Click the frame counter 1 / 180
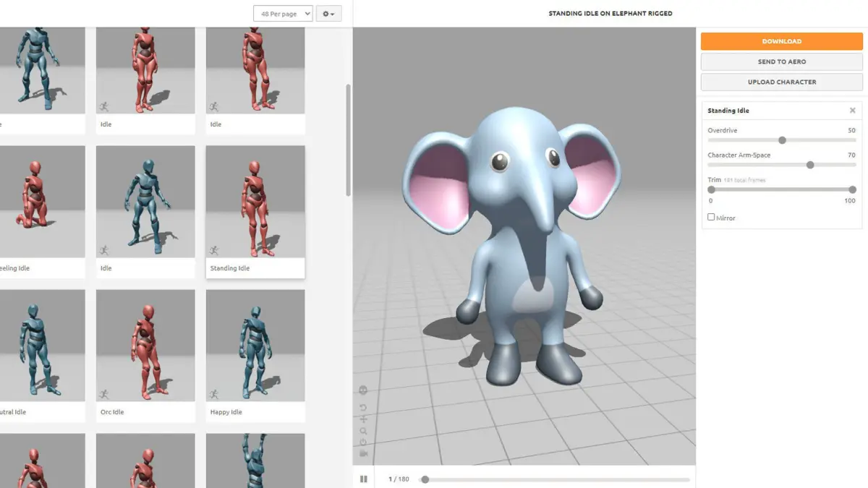The image size is (868, 488). pyautogui.click(x=399, y=479)
